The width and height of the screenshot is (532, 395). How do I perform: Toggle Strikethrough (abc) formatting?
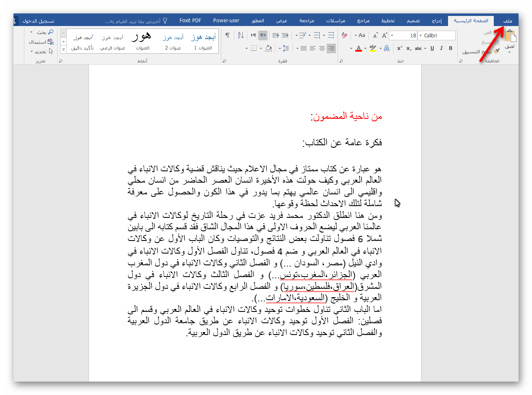[418, 48]
